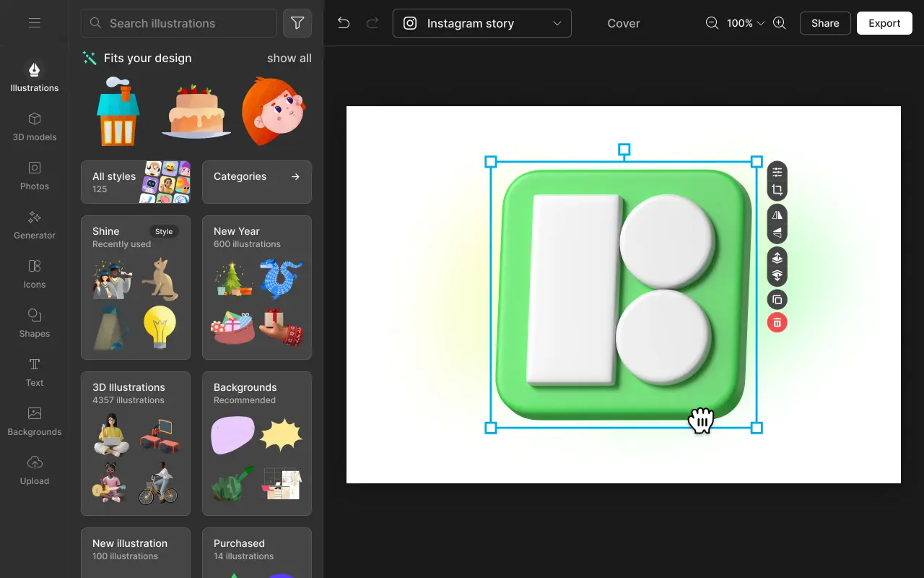The image size is (924, 578).
Task: Select the 3D models panel in sidebar
Action: coord(34,126)
